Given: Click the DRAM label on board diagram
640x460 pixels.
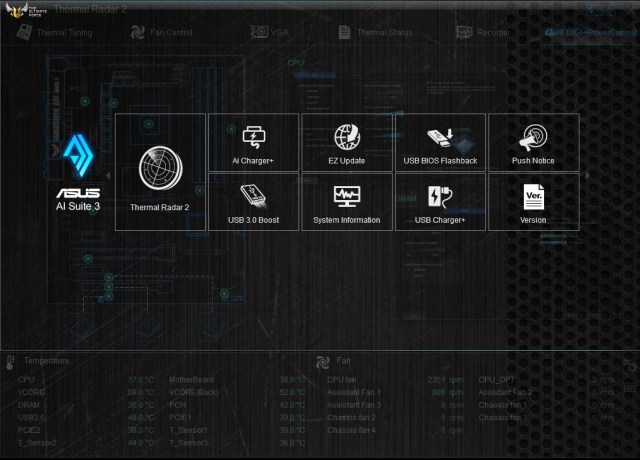Looking at the screenshot, I should 406,198.
